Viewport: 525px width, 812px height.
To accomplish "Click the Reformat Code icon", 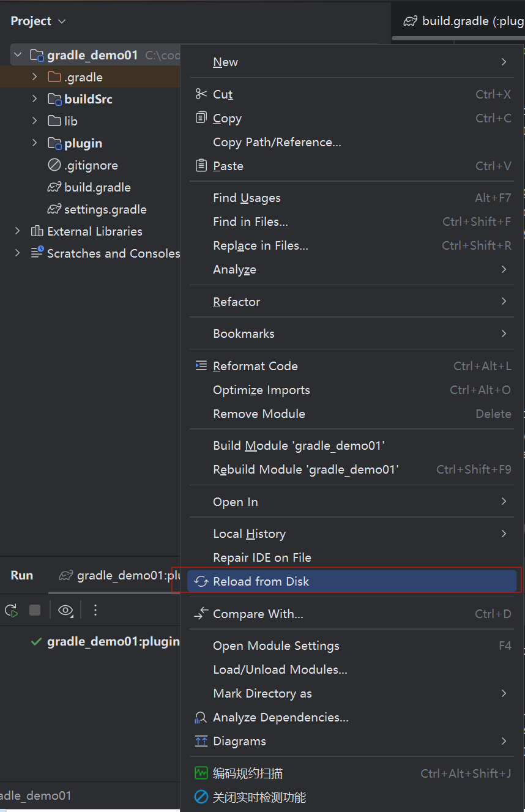I will [x=201, y=366].
